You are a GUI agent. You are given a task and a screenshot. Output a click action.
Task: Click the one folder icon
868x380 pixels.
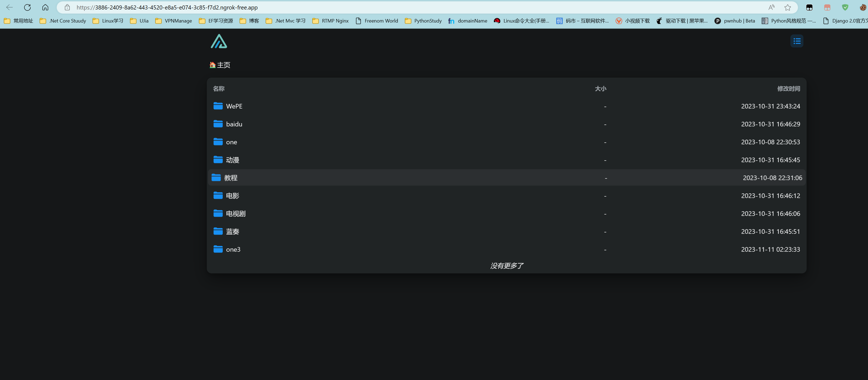tap(218, 142)
